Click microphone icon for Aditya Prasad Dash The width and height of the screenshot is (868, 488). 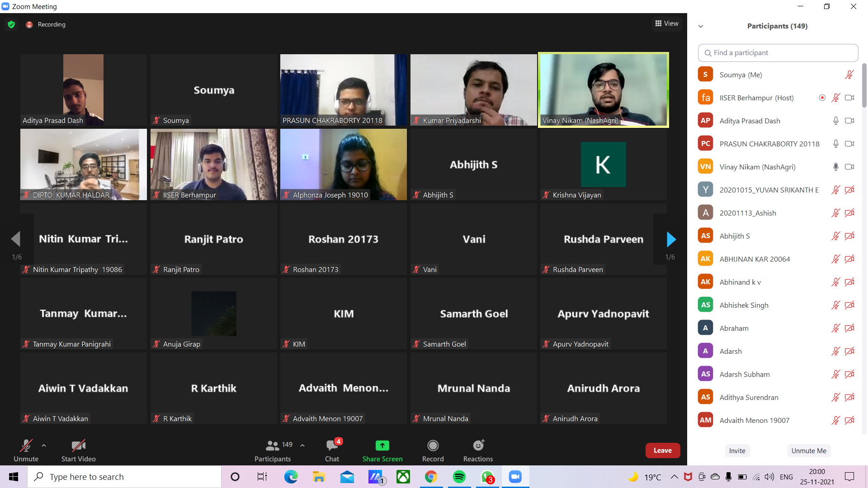coord(836,121)
